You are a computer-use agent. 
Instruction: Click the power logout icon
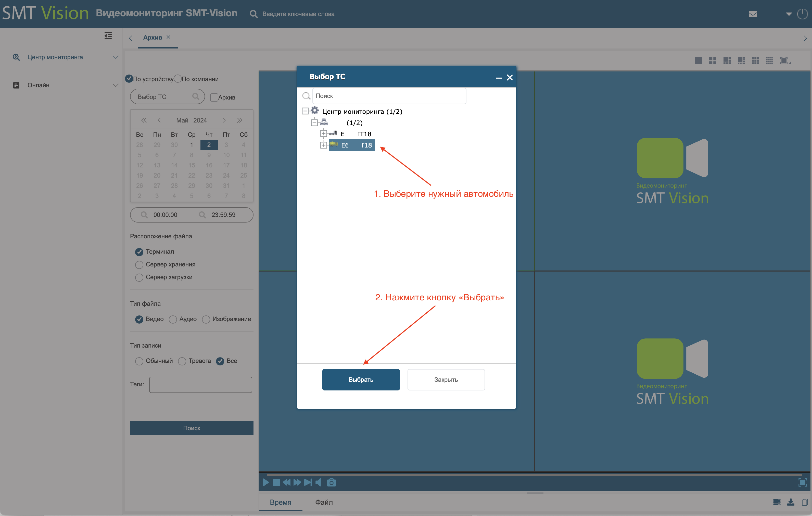802,14
